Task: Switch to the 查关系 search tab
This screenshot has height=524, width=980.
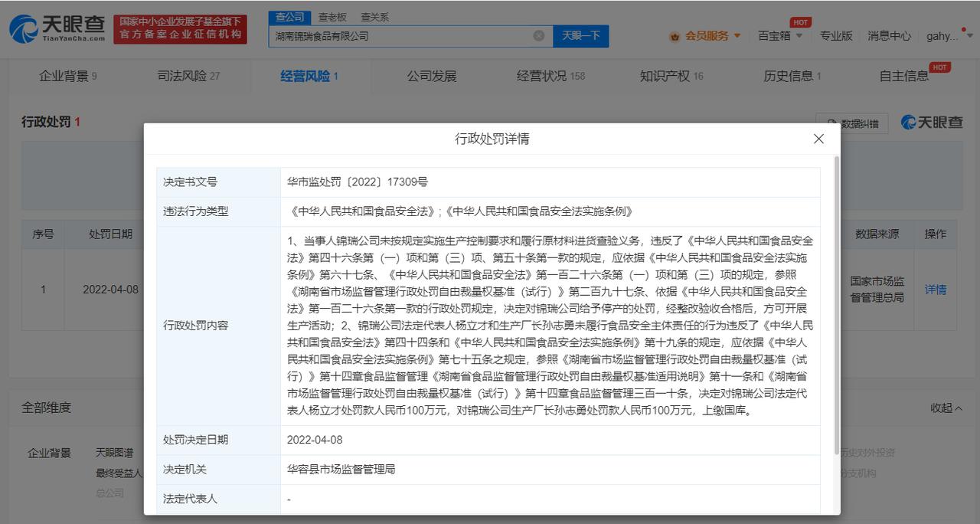Action: tap(374, 17)
